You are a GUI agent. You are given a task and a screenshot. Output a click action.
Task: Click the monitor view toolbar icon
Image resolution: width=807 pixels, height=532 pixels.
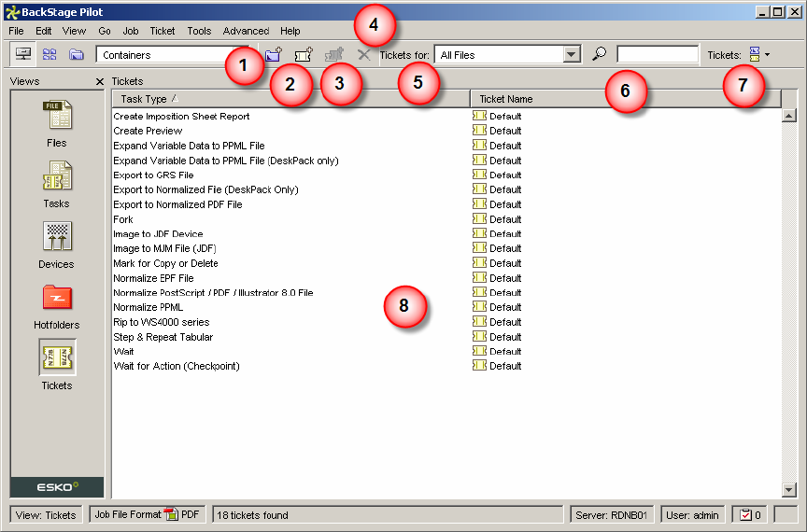coord(23,54)
